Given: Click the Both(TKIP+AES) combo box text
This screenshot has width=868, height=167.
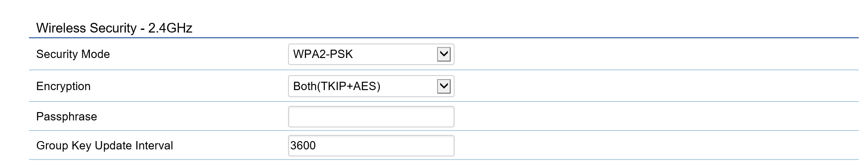Looking at the screenshot, I should pos(337,86).
